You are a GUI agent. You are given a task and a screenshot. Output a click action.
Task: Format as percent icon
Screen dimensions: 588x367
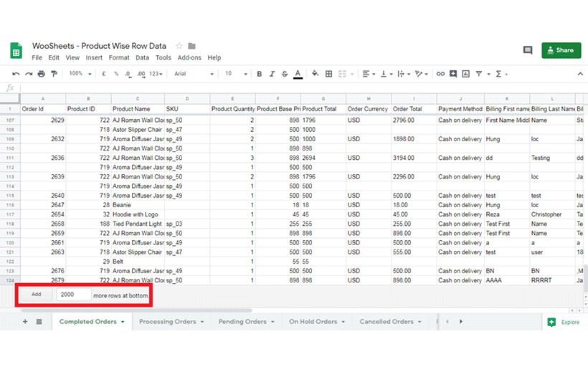click(116, 74)
